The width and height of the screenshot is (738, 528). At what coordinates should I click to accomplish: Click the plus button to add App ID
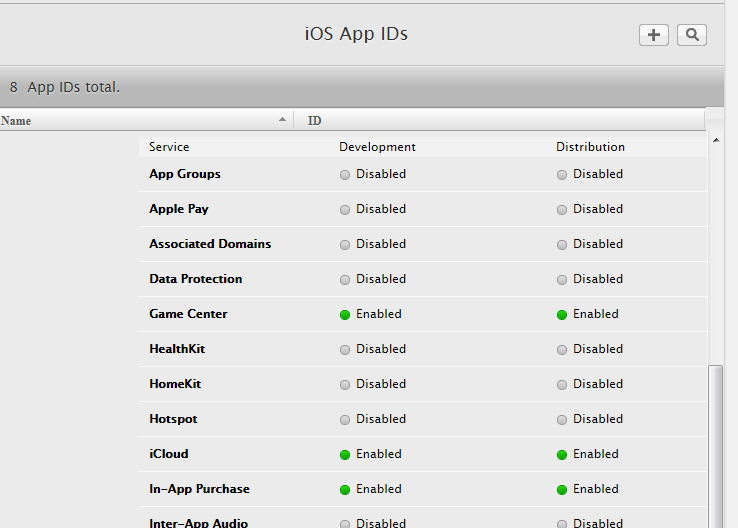pyautogui.click(x=654, y=35)
